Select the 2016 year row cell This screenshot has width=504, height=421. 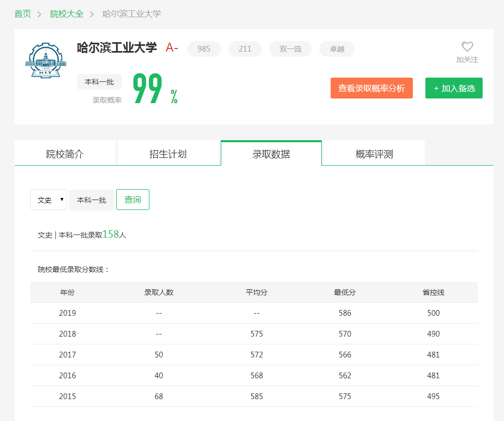coord(68,376)
